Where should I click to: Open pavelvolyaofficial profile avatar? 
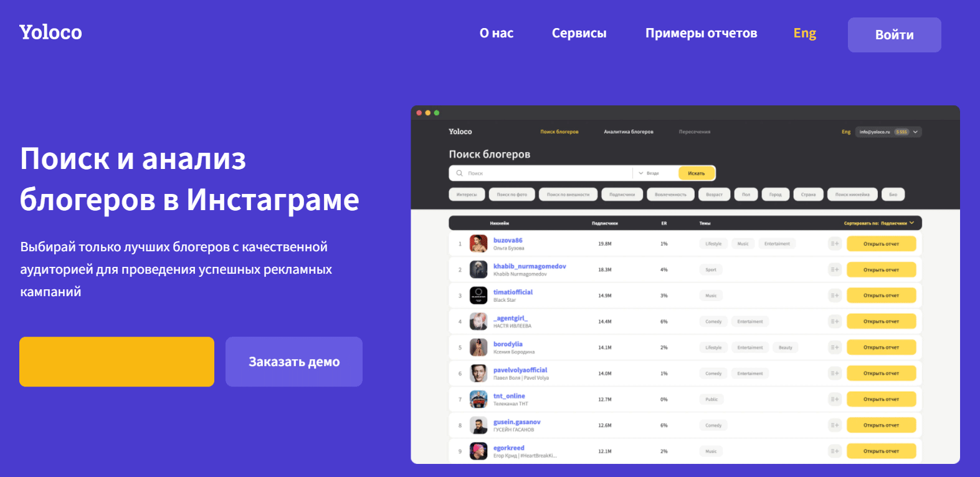pos(478,373)
